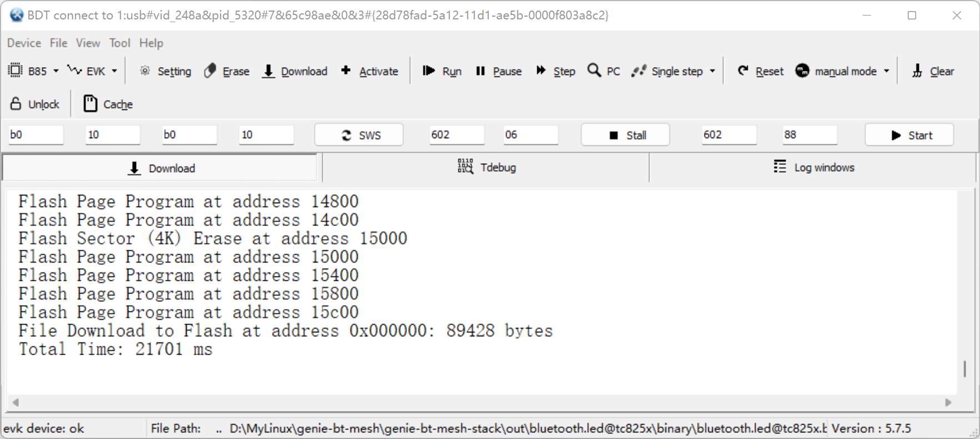Image resolution: width=980 pixels, height=439 pixels.
Task: Focus the 602 field before Stall
Action: (x=457, y=135)
